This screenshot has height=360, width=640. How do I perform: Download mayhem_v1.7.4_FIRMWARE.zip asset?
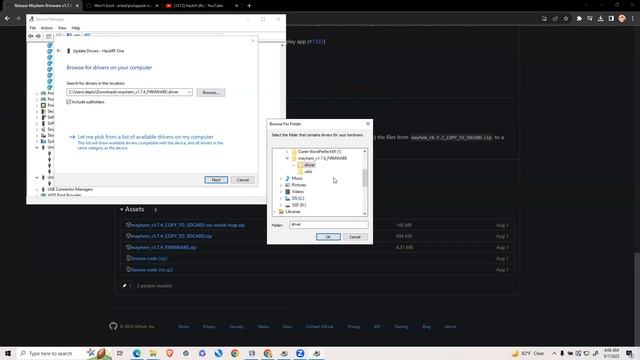click(164, 247)
